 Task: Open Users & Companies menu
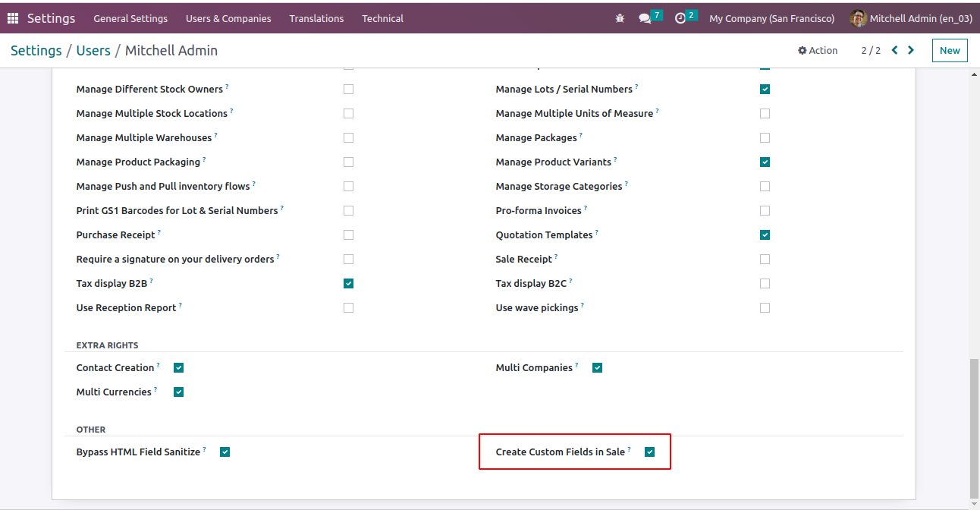point(228,18)
